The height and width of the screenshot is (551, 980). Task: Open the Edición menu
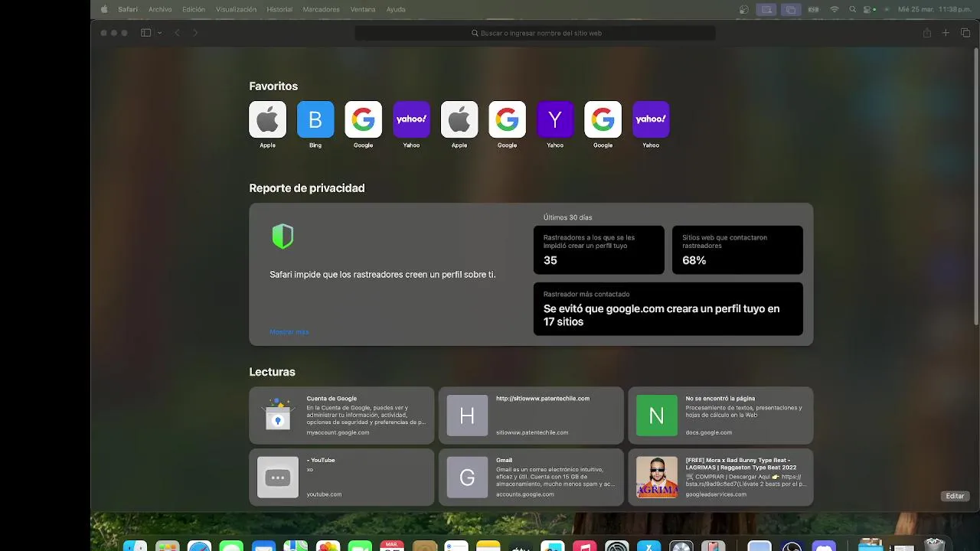pyautogui.click(x=194, y=9)
